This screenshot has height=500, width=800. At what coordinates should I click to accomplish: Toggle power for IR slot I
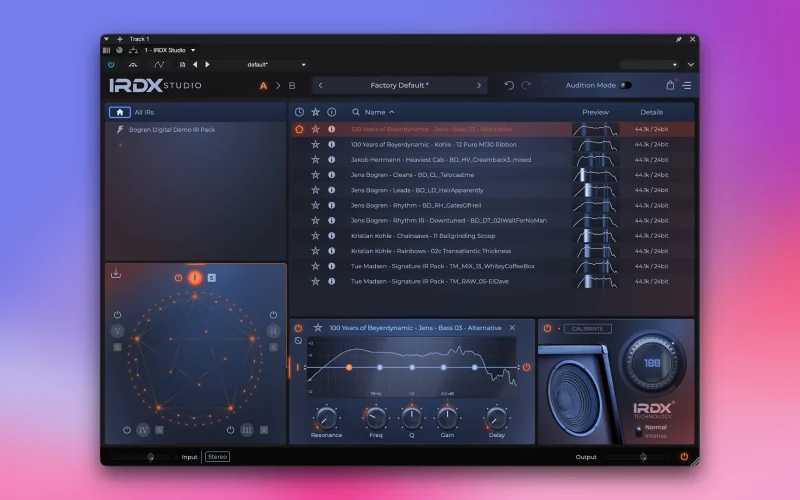pos(178,278)
